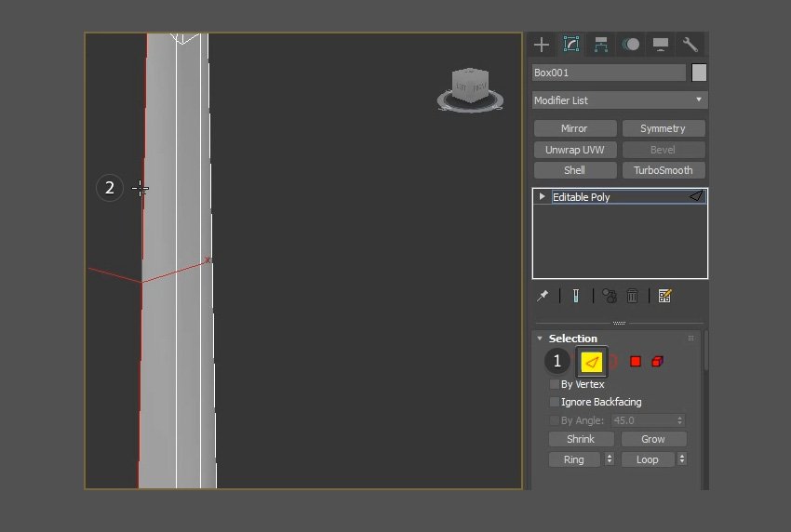Select Edge sub-object mode icon

point(592,362)
